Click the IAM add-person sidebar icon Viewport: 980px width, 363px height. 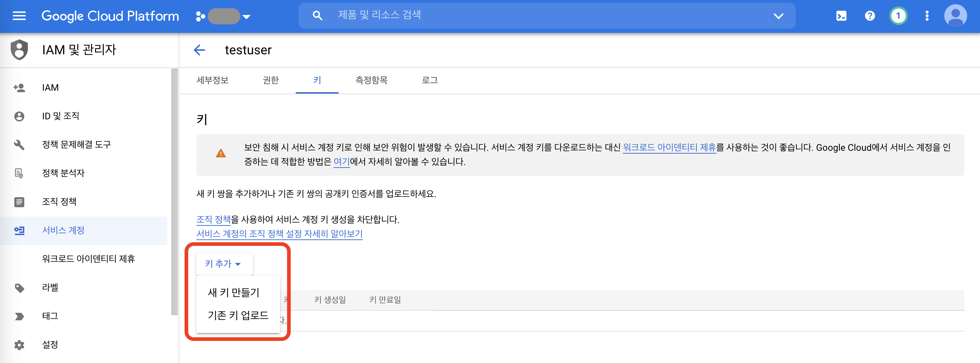tap(19, 88)
